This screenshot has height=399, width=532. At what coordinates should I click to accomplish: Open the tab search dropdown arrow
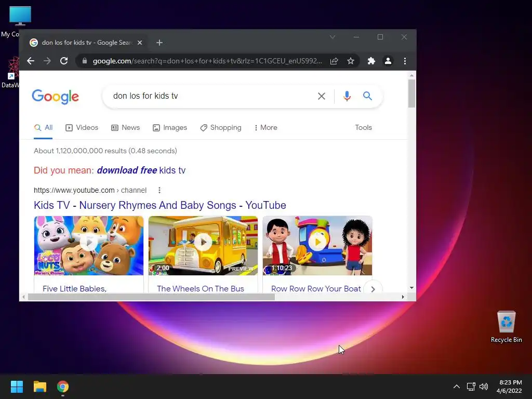332,37
